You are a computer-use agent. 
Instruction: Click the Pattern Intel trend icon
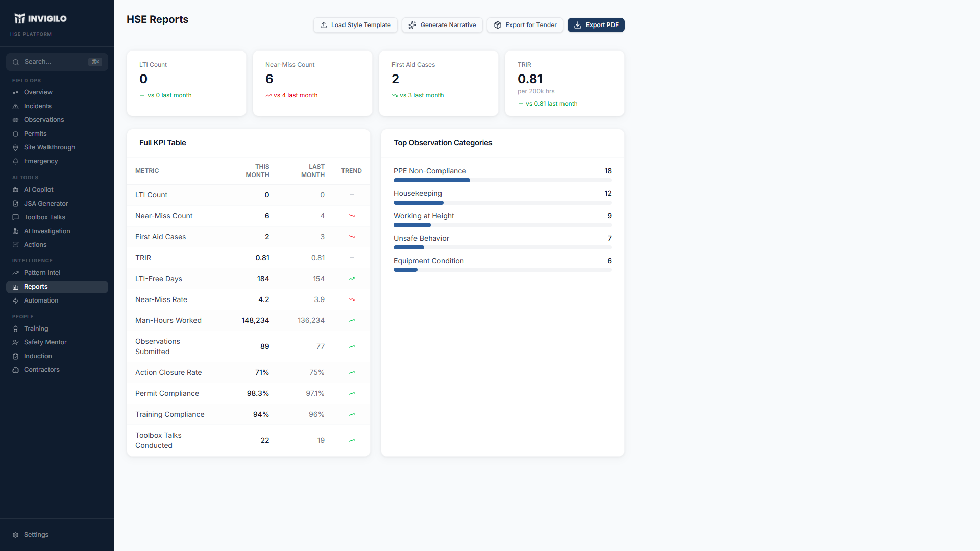click(x=15, y=273)
